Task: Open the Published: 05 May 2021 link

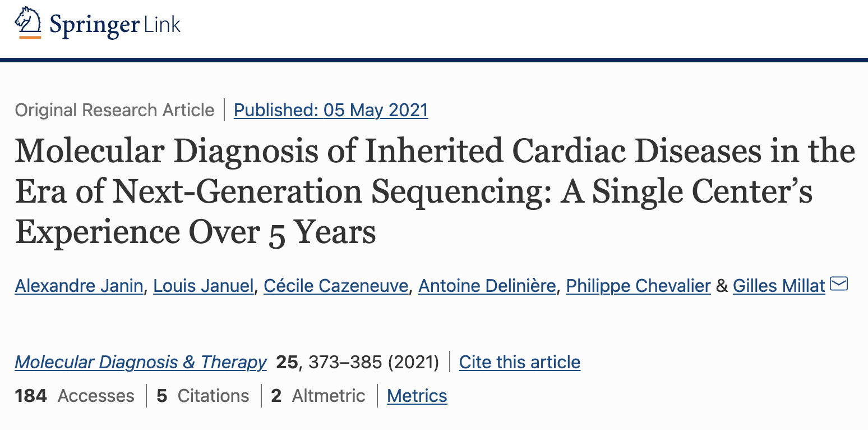Action: tap(330, 110)
